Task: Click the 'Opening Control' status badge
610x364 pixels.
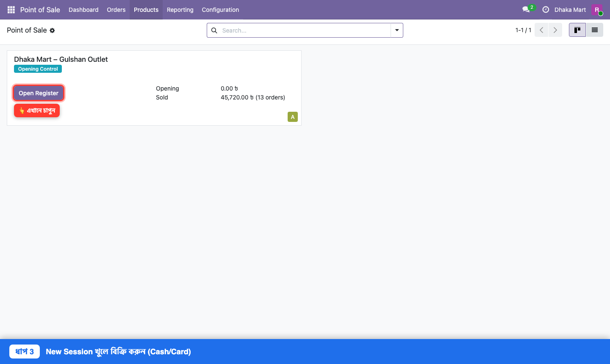Action: point(38,69)
